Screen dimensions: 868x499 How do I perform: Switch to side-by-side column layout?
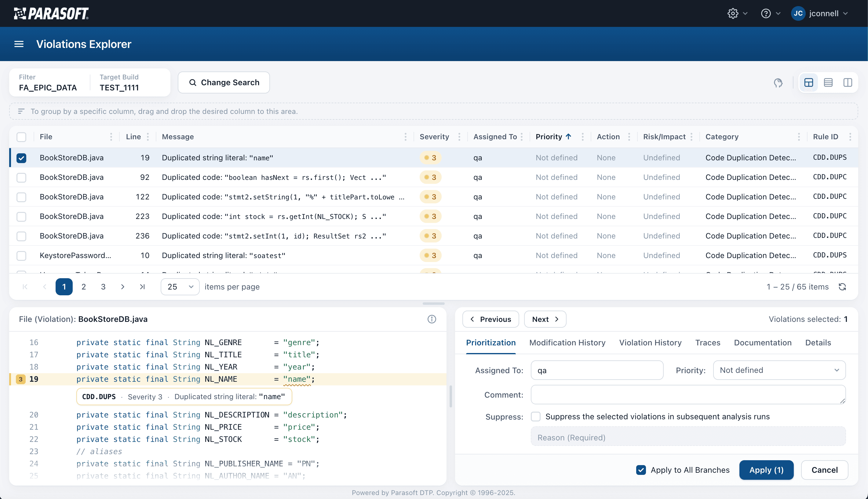coord(848,82)
